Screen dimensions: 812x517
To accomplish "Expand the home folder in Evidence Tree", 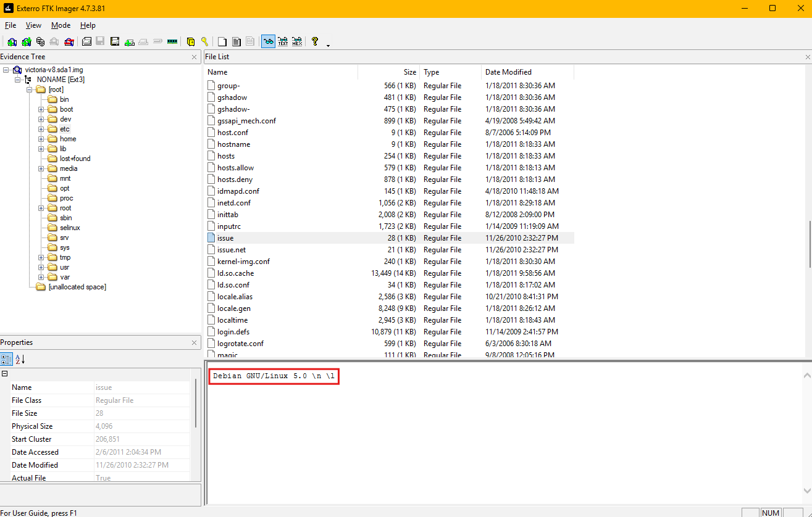I will [x=41, y=139].
